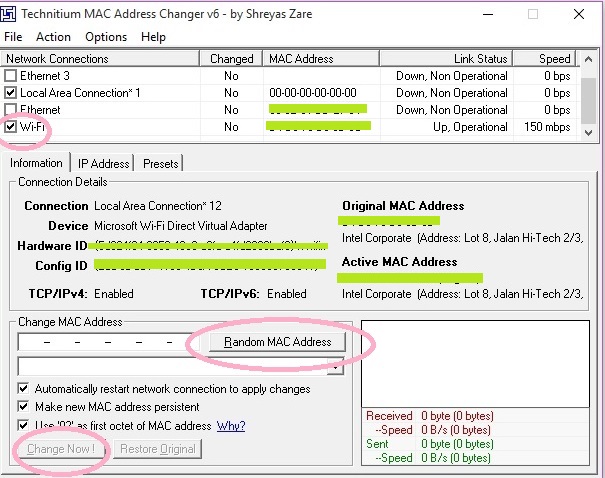
Task: Open the Why? link
Action: 231,426
